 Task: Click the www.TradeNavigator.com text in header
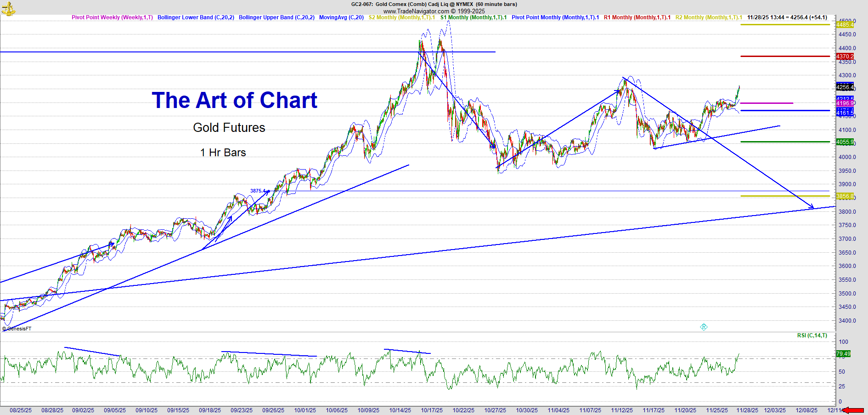(x=416, y=11)
